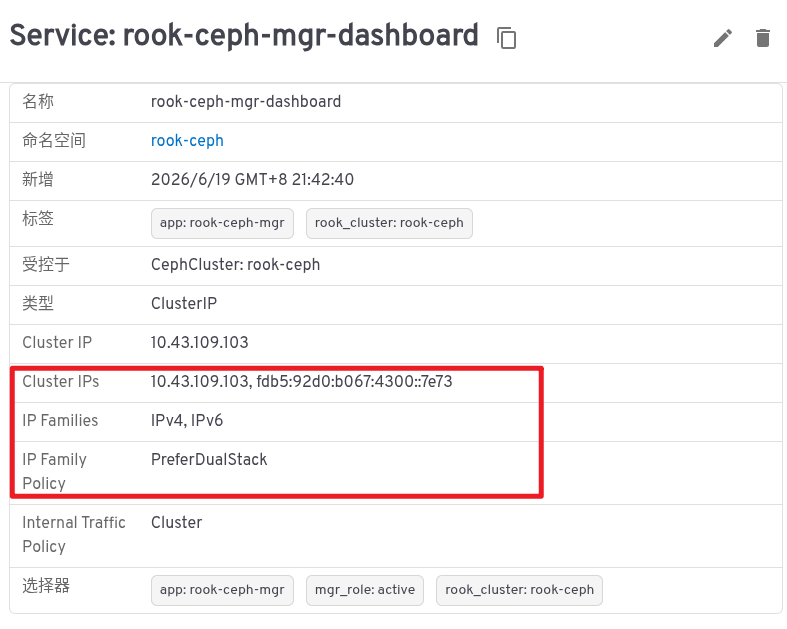Select the name value 'rook-ceph-mgr-dashboard'
The height and width of the screenshot is (629, 787).
(x=246, y=101)
